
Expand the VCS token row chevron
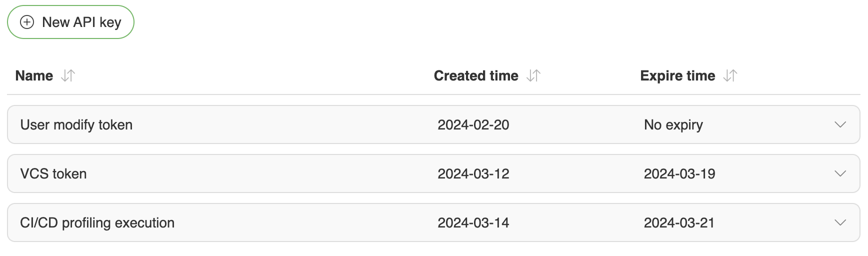click(840, 173)
